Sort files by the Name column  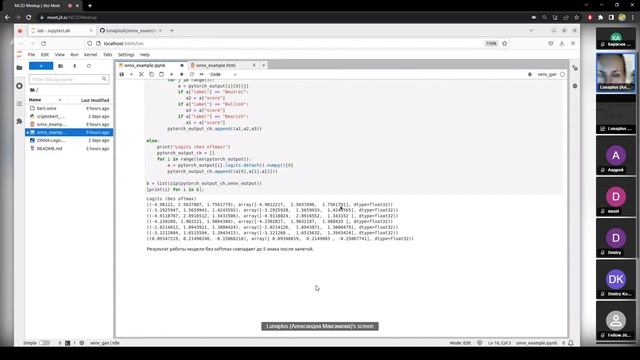[45, 100]
